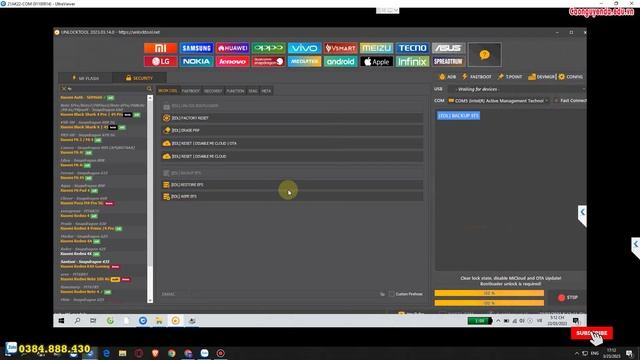Select the Qualcomm Snapdragon logo
640x360 pixels.
coord(268,62)
